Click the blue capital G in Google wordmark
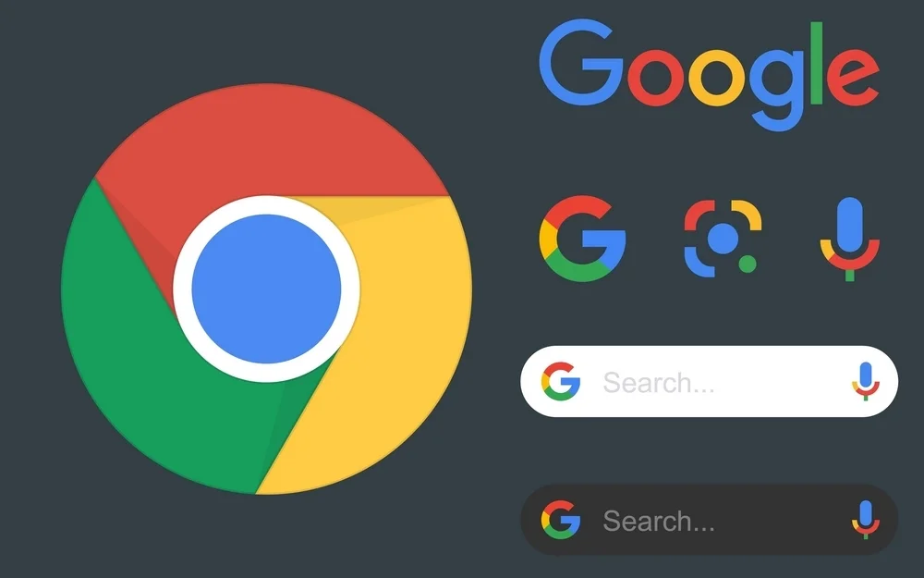The width and height of the screenshot is (924, 578). click(581, 62)
